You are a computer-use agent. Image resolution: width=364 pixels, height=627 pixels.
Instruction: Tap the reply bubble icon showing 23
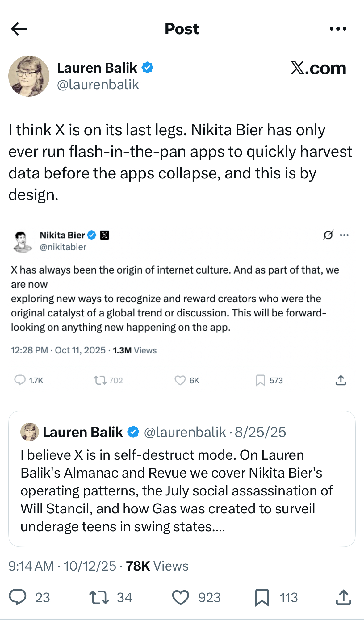tap(18, 597)
